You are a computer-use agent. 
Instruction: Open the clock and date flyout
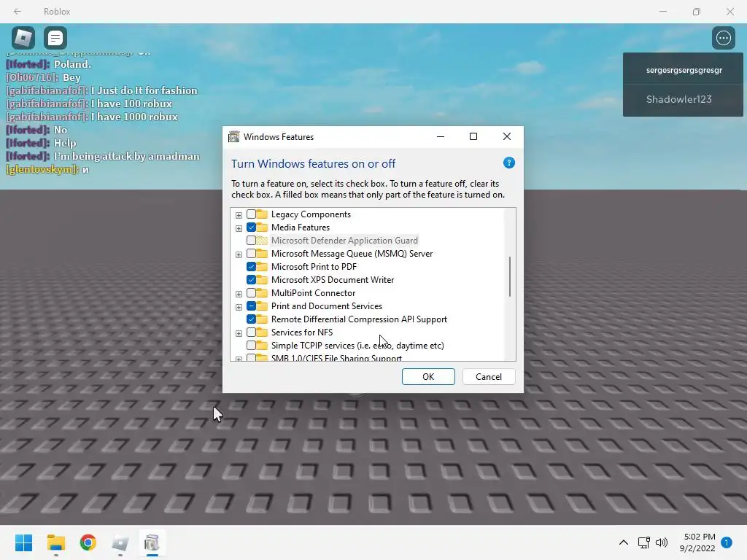697,542
